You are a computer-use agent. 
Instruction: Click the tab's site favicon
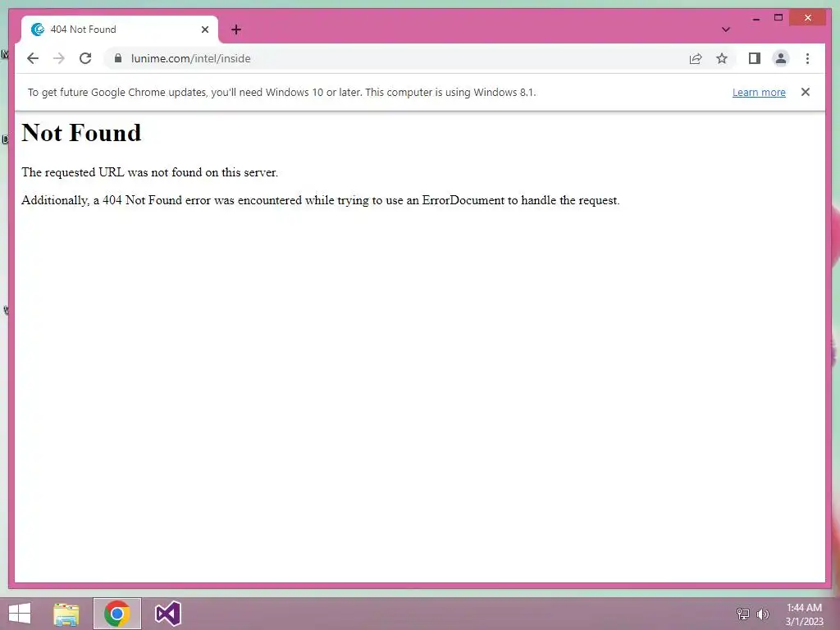click(38, 30)
